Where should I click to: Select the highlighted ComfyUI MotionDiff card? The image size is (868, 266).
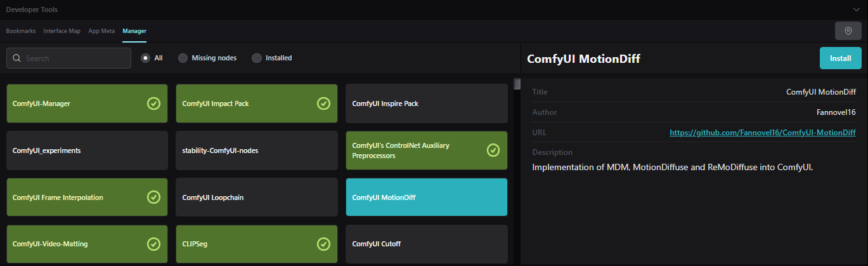tap(427, 197)
